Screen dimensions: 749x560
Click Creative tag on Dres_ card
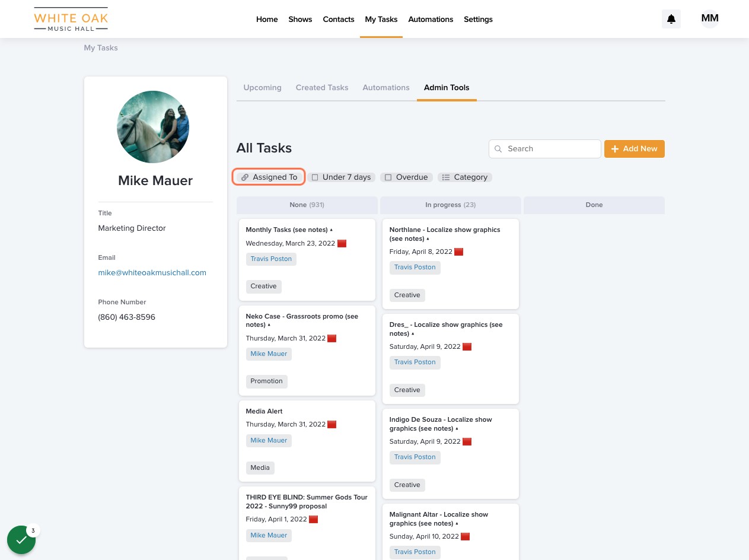point(407,390)
